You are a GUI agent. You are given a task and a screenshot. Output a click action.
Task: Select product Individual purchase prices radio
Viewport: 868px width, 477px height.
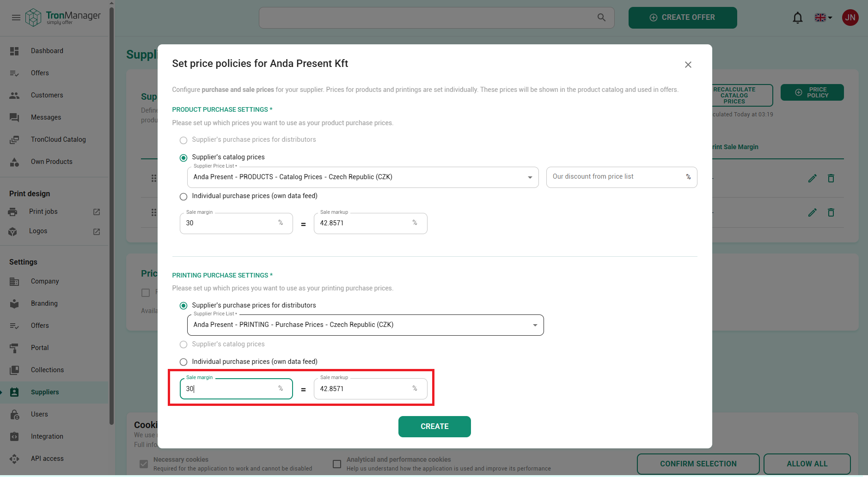click(x=183, y=196)
